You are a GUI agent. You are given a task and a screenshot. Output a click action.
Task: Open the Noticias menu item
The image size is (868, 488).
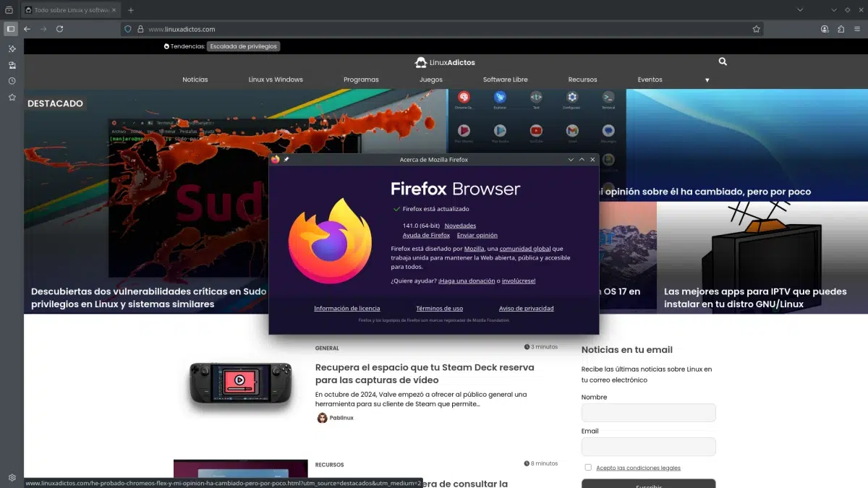[x=195, y=80]
